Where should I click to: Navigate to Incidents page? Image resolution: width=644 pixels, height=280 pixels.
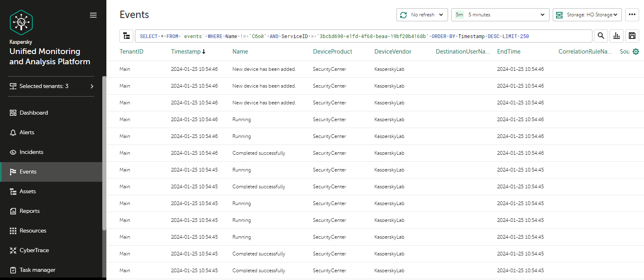[x=32, y=152]
